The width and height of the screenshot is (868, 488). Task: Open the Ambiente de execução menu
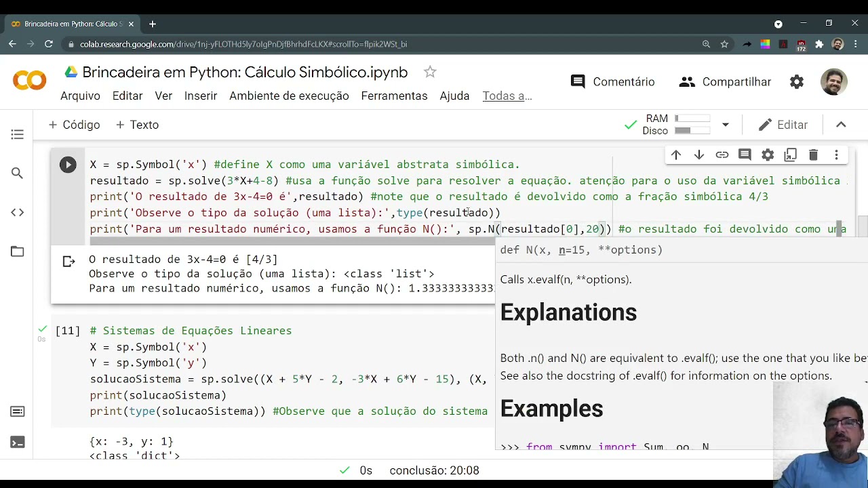[289, 96]
